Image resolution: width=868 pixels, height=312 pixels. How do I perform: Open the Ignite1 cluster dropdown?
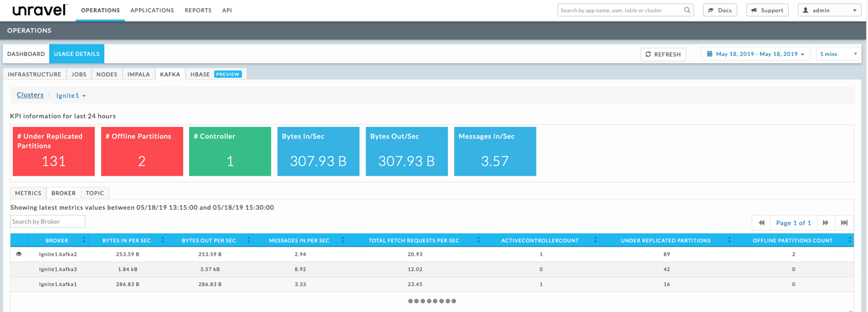point(71,96)
